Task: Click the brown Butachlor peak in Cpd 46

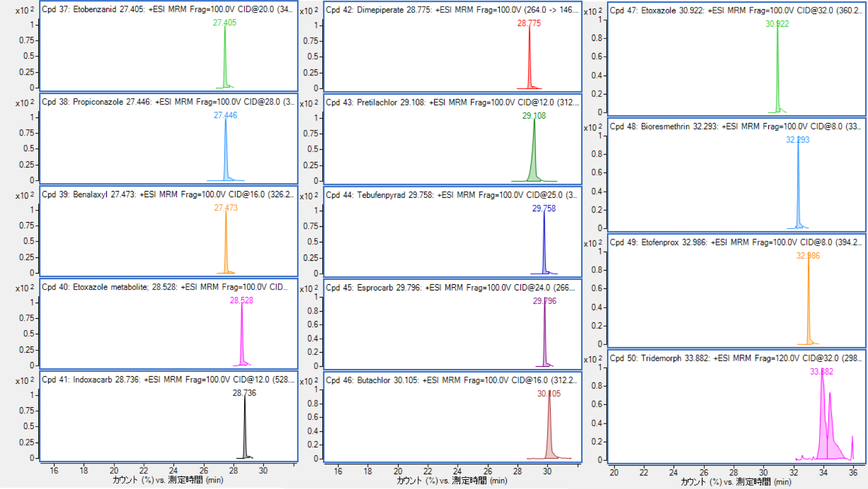Action: [x=549, y=429]
